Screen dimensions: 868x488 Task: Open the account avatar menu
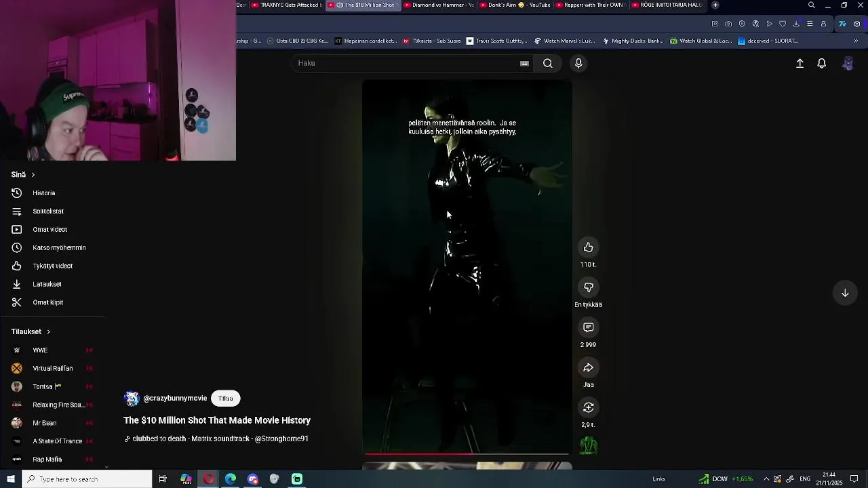click(848, 63)
